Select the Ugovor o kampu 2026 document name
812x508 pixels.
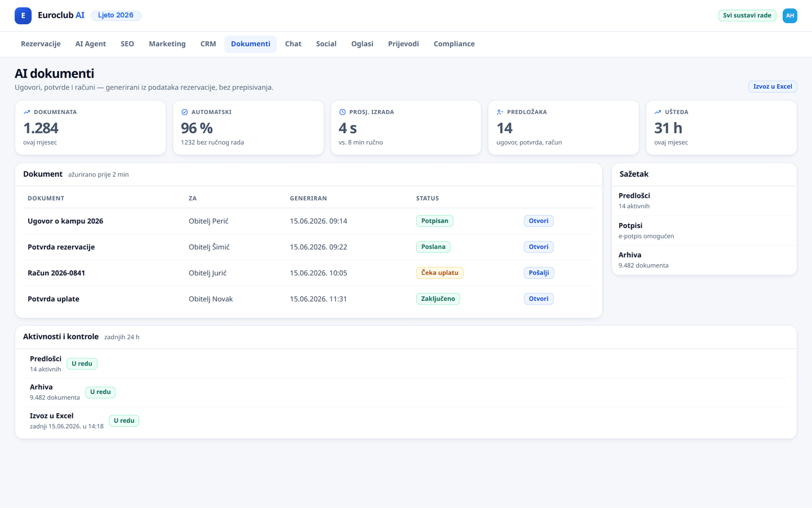(65, 221)
